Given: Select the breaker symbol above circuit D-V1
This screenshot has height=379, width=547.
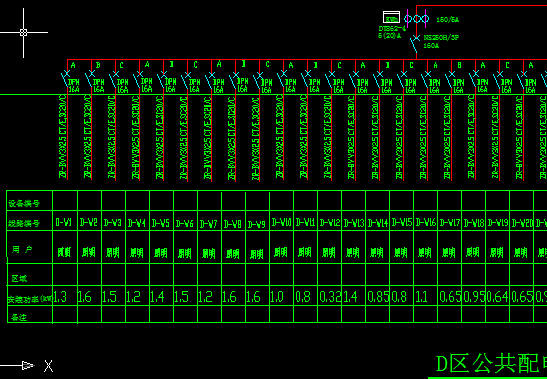Looking at the screenshot, I should [65, 79].
